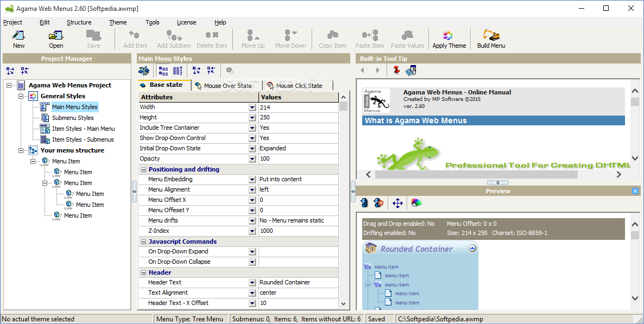This screenshot has width=644, height=324.
Task: Switch properties to categorized view
Action: point(163,71)
